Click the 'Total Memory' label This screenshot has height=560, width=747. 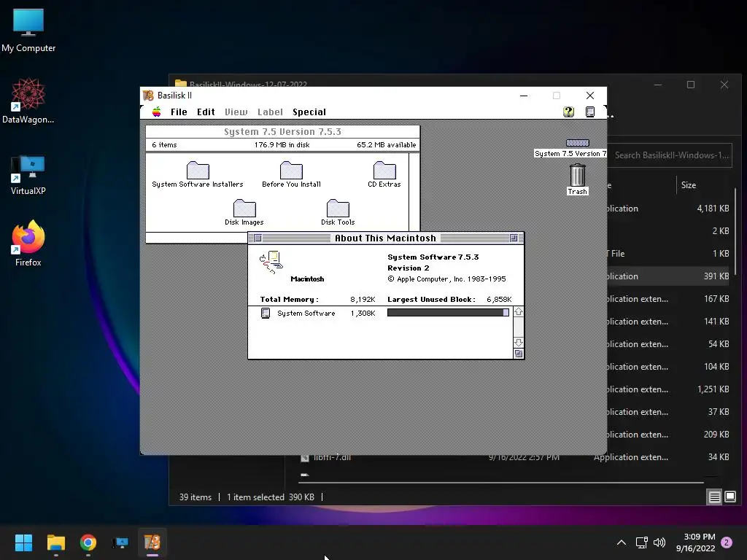(289, 300)
